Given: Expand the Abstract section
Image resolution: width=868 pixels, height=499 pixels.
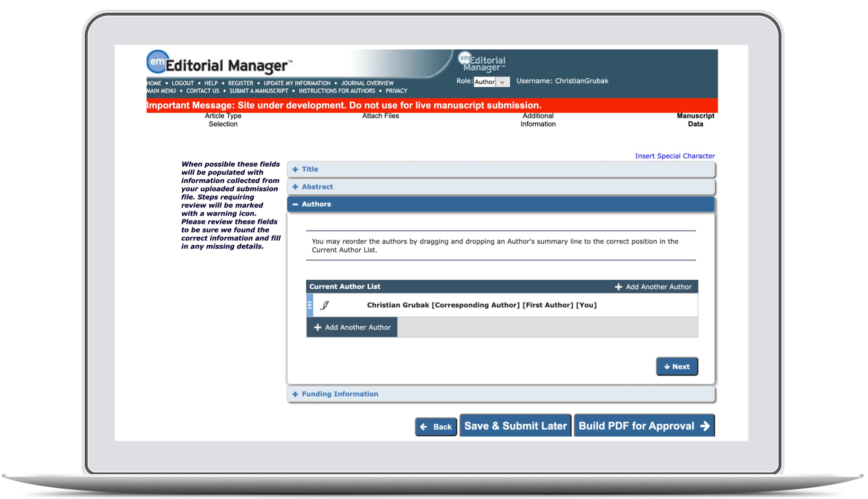Looking at the screenshot, I should 318,187.
